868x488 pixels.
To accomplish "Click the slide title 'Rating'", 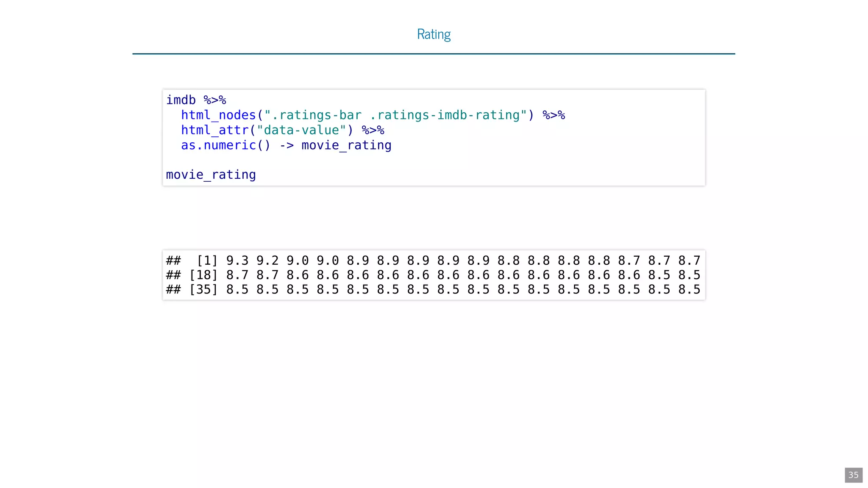I will click(434, 34).
